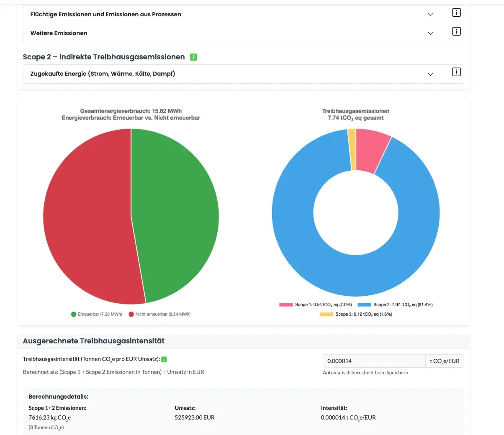Viewport: 504px width, 435px height.
Task: Expand Flüchtige Emissionen chevron arrow
Action: tap(430, 15)
